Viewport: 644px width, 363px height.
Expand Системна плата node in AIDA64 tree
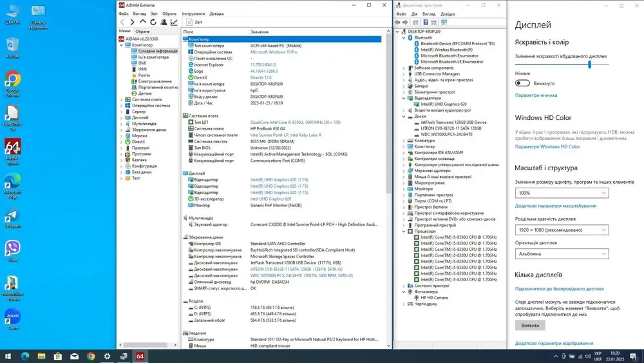[x=122, y=100]
